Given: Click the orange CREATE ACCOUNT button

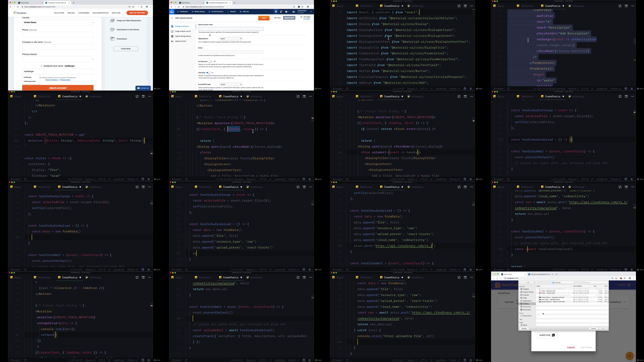Looking at the screenshot, I should coord(58,88).
